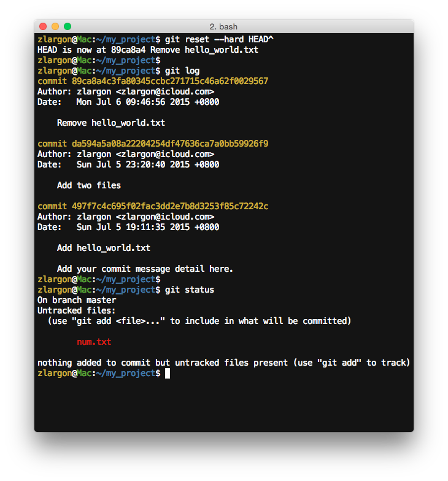This screenshot has width=448, height=481.
Task: Click the terminal cursor at the last prompt
Action: pos(168,374)
